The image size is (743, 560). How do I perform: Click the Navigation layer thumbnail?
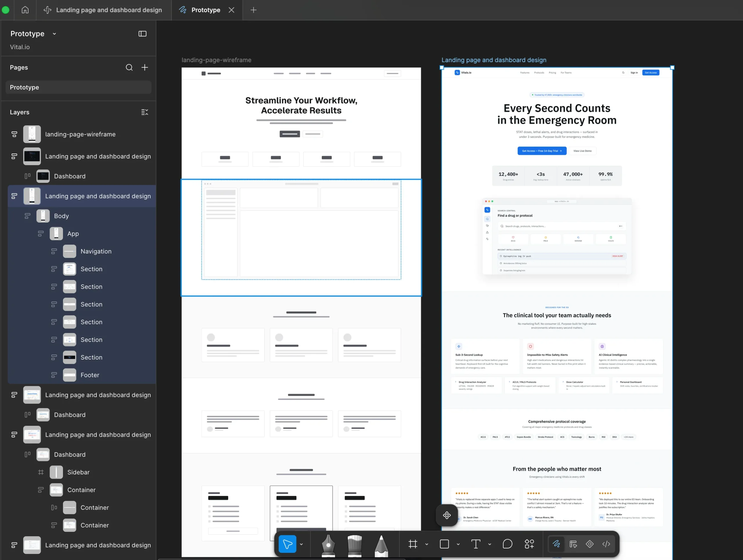tap(70, 252)
